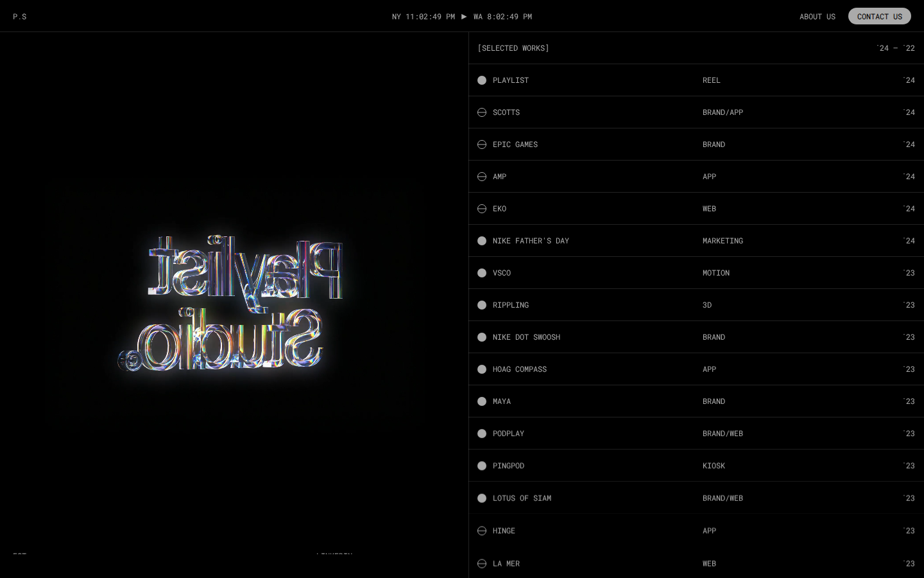Image resolution: width=924 pixels, height=578 pixels.
Task: Click the 3D Playlist Studio logo graphic
Action: 231,303
